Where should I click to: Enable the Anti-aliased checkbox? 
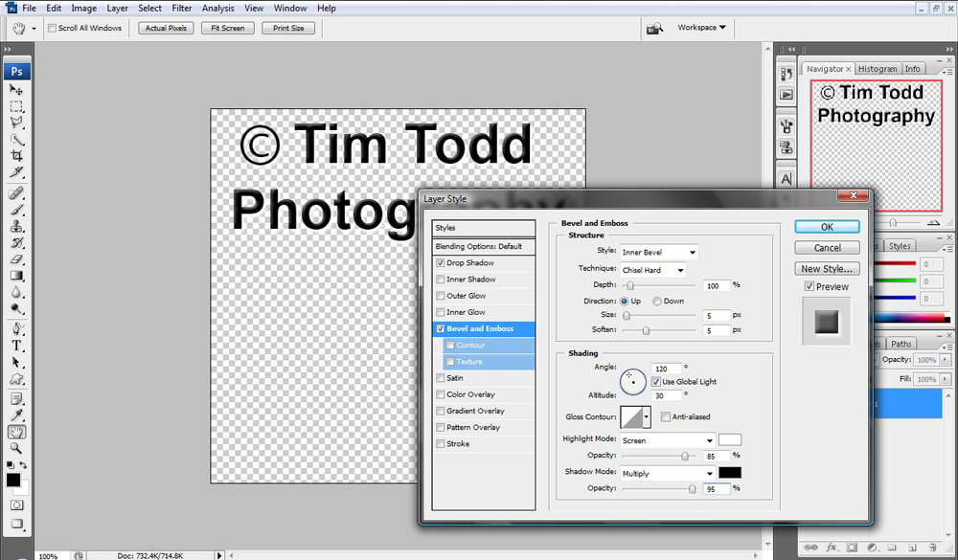[x=666, y=417]
